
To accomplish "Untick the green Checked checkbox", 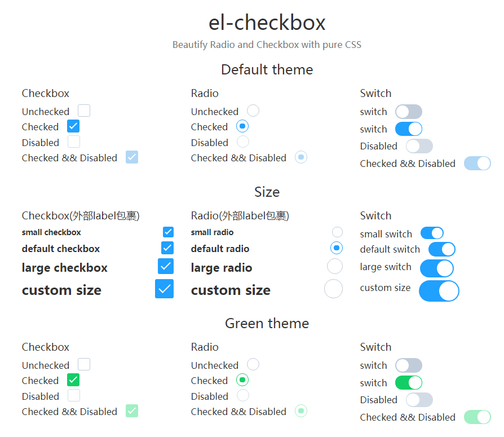I will click(x=73, y=380).
